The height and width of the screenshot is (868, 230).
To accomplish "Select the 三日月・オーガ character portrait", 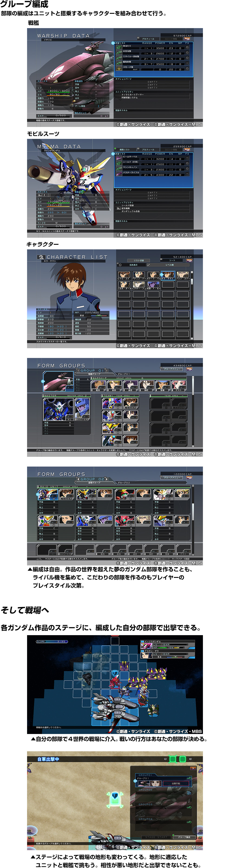I will pyautogui.click(x=124, y=285).
